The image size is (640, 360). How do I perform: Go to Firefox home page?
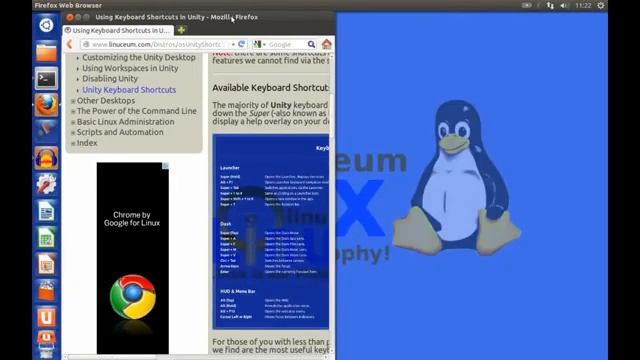(x=327, y=44)
